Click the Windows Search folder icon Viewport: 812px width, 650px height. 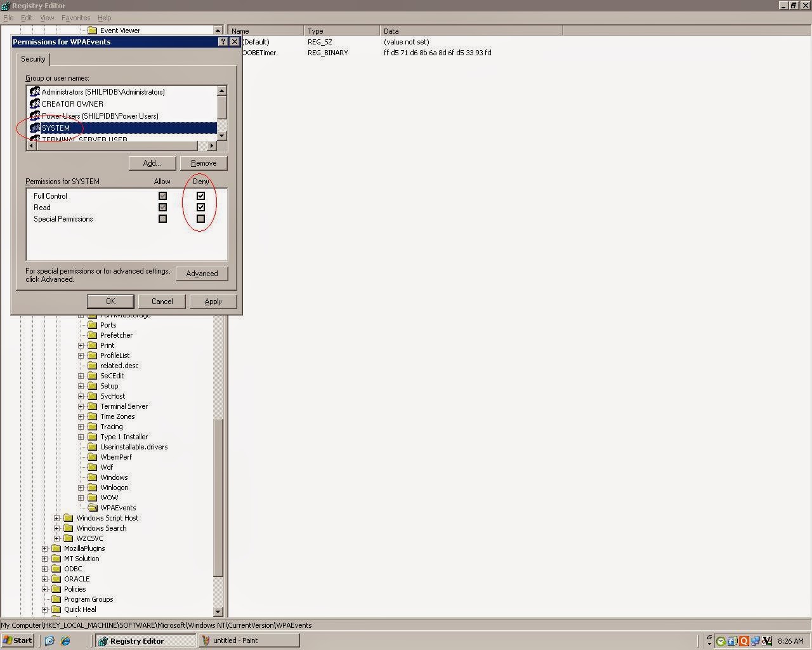pos(69,528)
